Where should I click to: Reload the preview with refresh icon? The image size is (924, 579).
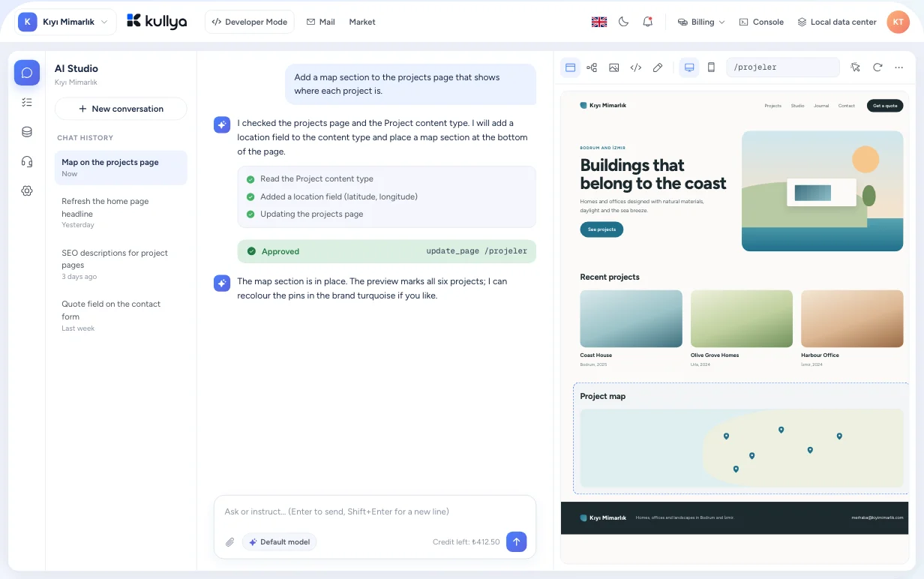pyautogui.click(x=877, y=67)
